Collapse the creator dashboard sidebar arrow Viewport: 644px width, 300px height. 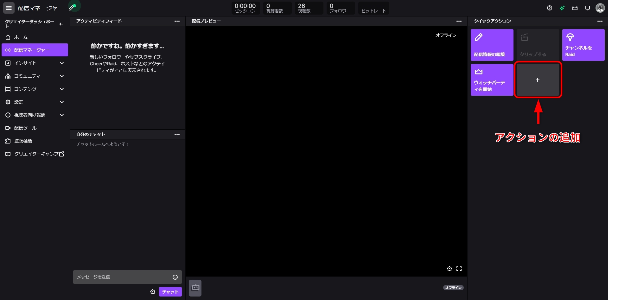62,24
